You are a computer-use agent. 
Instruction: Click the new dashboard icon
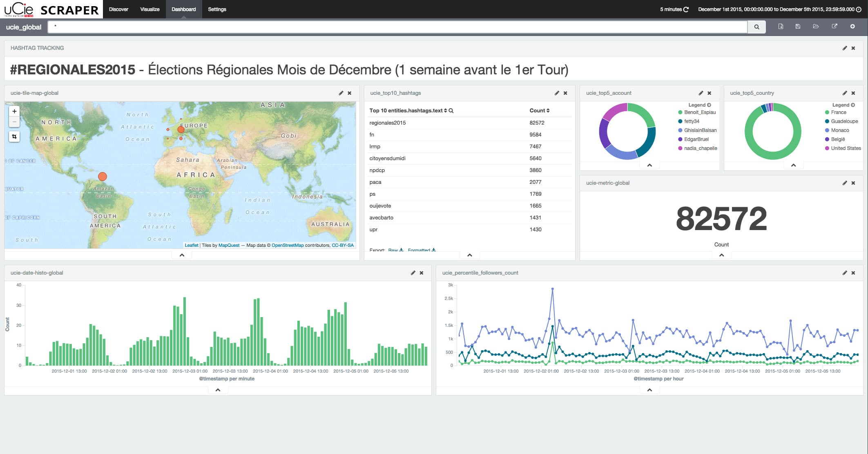coord(781,27)
